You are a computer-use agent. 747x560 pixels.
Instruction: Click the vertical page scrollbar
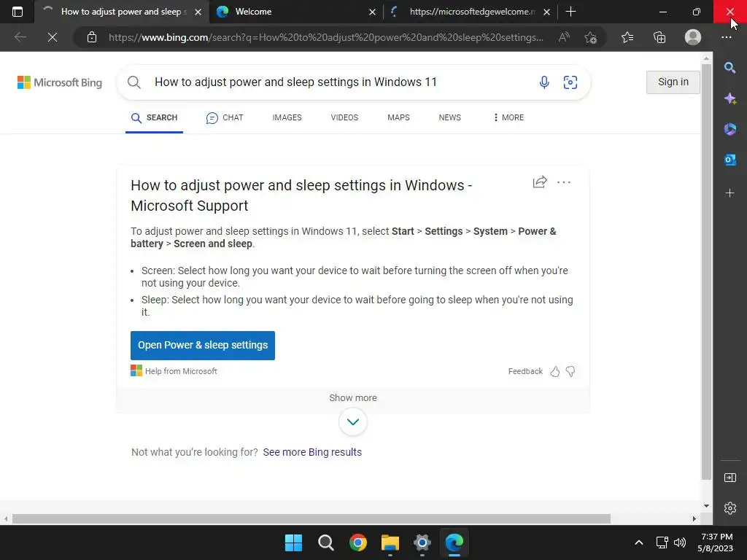[x=706, y=271]
